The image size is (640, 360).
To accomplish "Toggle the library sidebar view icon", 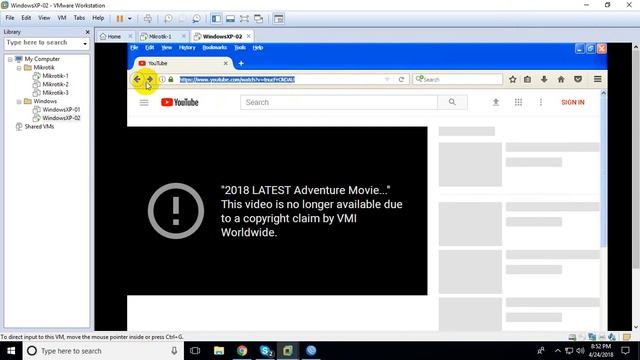I will click(216, 18).
